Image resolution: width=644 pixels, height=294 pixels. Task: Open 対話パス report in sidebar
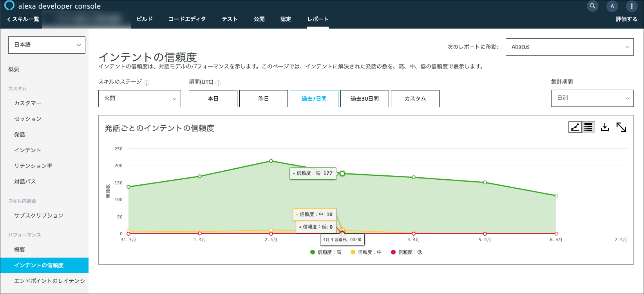tap(25, 182)
